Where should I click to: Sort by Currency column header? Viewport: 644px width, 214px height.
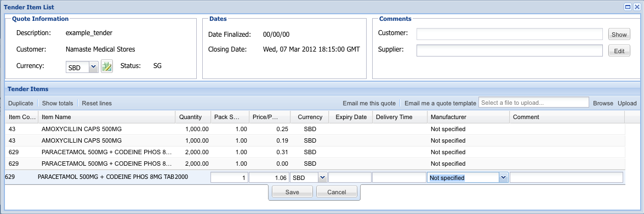pos(310,117)
